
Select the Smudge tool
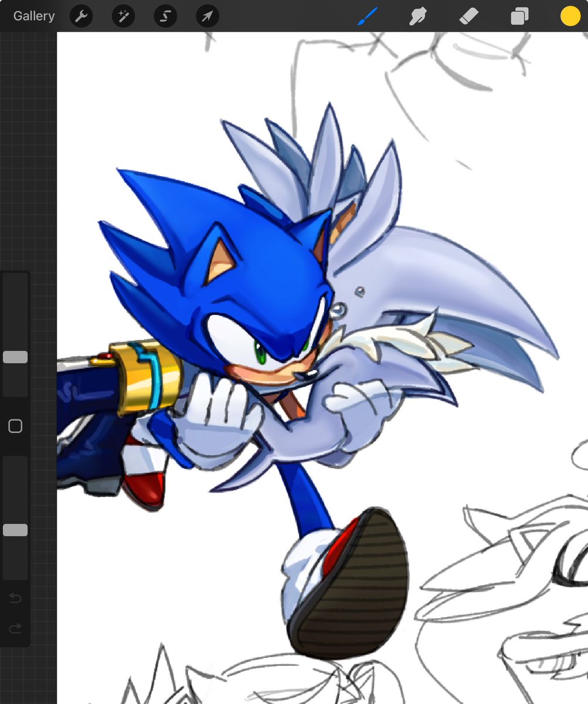tap(417, 16)
